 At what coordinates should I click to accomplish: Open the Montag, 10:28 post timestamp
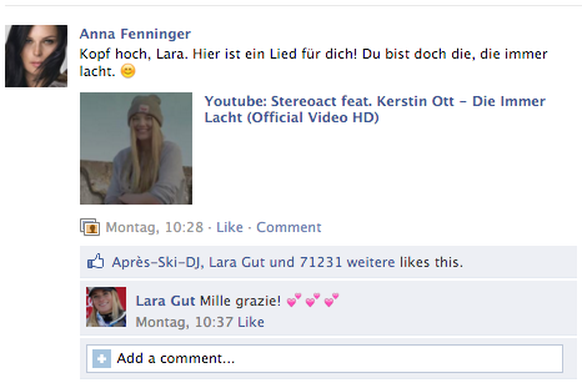154,227
